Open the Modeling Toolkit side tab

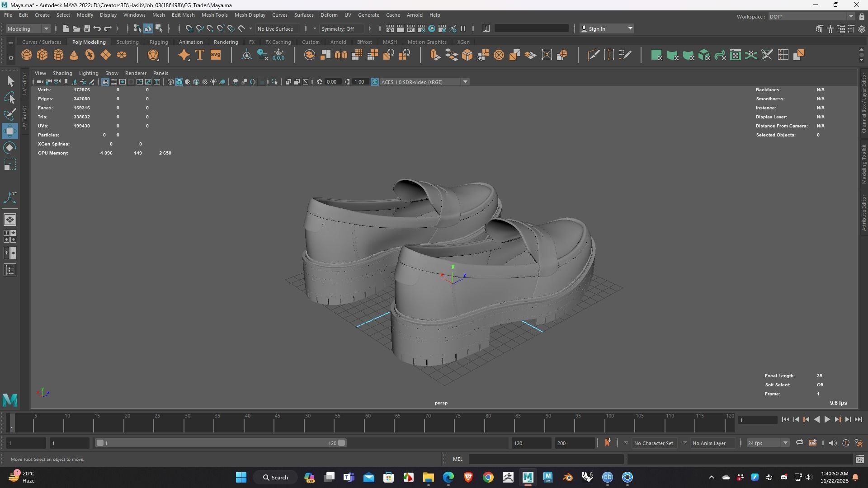[863, 164]
